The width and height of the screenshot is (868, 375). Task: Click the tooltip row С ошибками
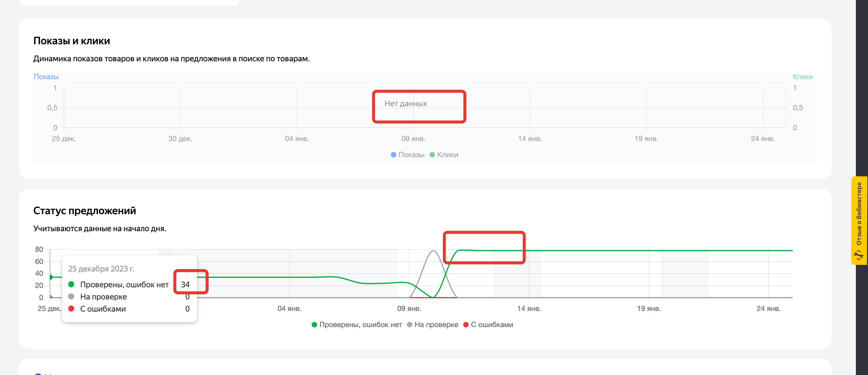pyautogui.click(x=129, y=309)
